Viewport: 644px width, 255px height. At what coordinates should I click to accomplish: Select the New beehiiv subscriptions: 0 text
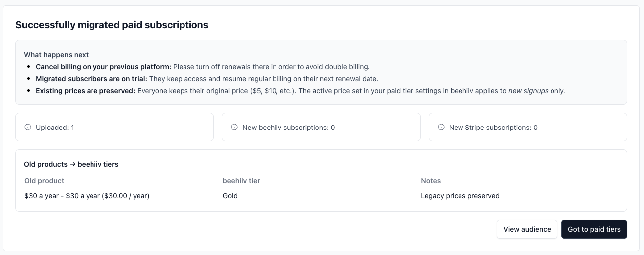click(x=288, y=127)
